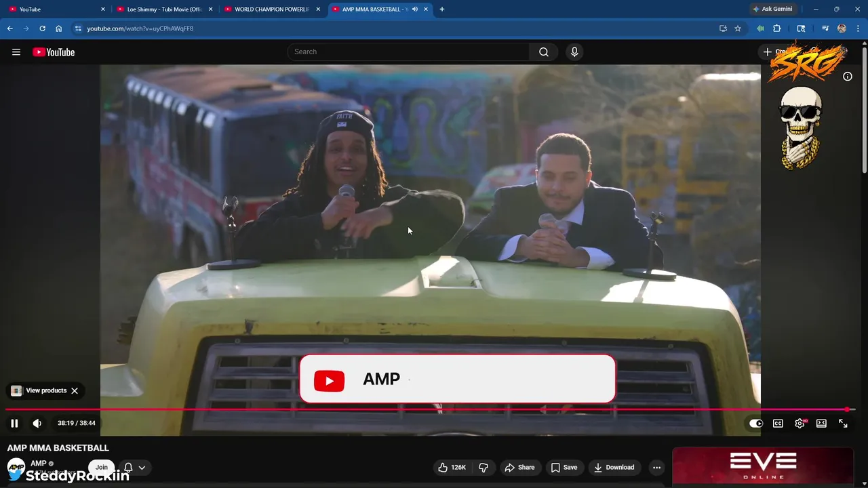Download the video
The width and height of the screenshot is (868, 488).
click(x=614, y=468)
